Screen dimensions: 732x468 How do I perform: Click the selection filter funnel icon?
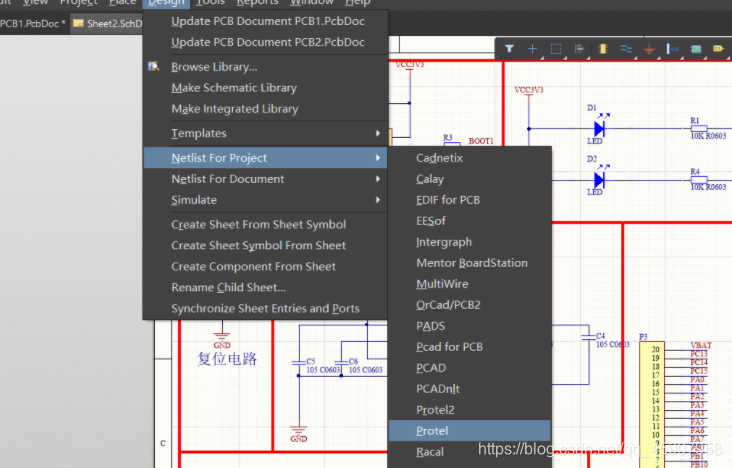[x=509, y=49]
